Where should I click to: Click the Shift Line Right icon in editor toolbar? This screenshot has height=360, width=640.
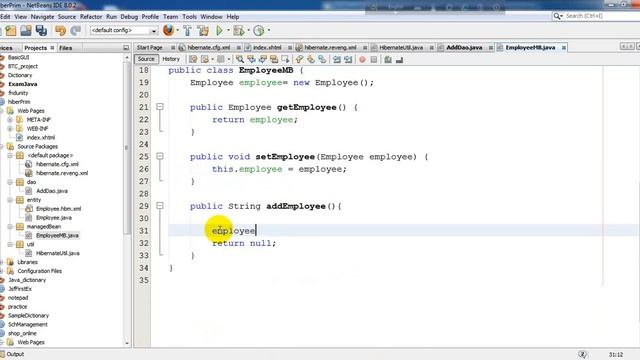tap(348, 60)
